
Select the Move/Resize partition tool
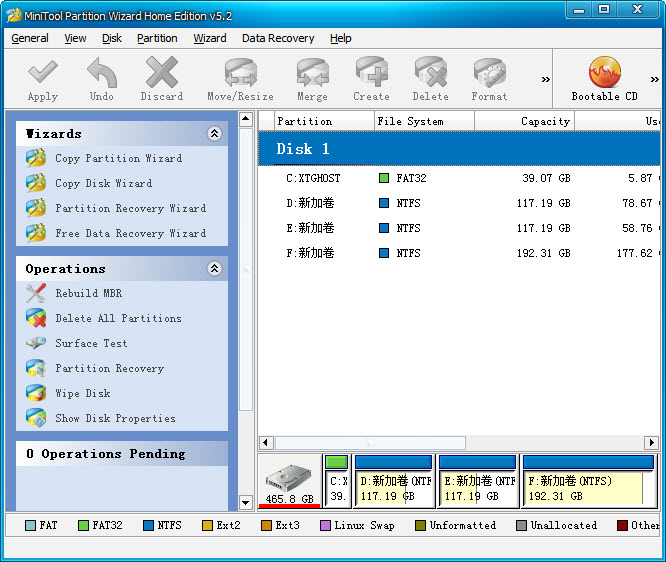240,75
